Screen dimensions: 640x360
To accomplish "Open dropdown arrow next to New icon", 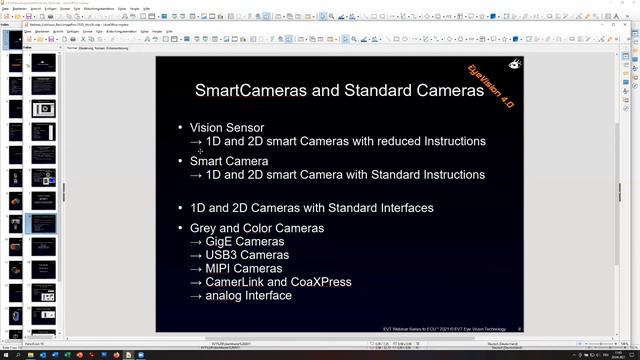I will point(35,40).
